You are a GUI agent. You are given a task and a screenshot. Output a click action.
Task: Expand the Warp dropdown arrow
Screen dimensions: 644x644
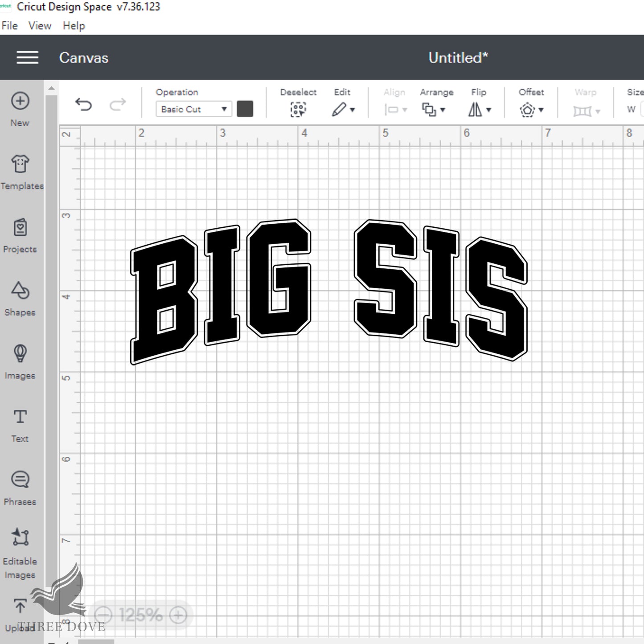pos(598,111)
